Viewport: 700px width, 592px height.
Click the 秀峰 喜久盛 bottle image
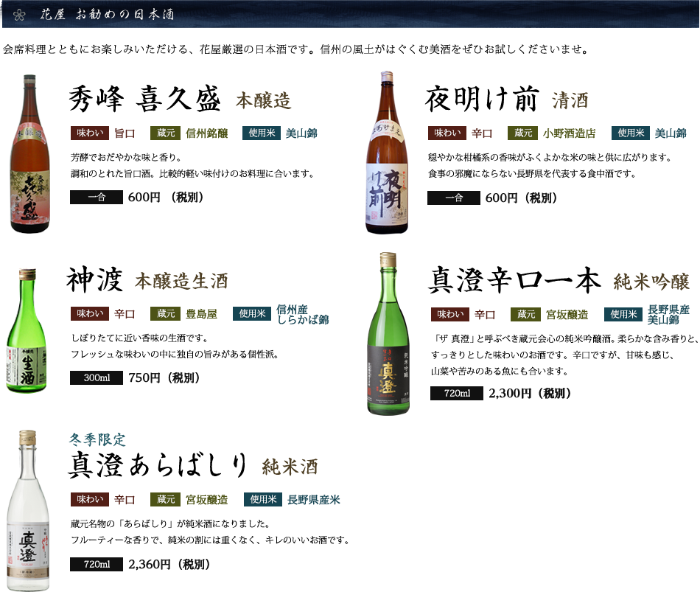(x=30, y=153)
